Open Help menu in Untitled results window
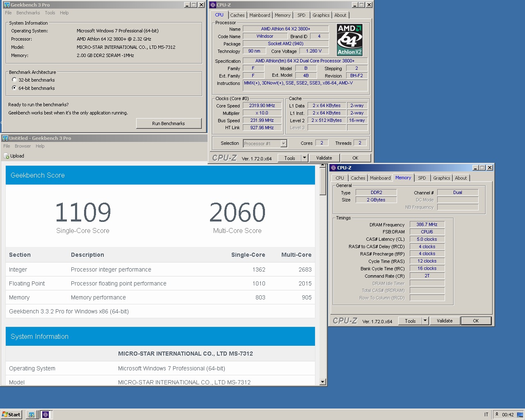The width and height of the screenshot is (525, 420). tap(40, 146)
